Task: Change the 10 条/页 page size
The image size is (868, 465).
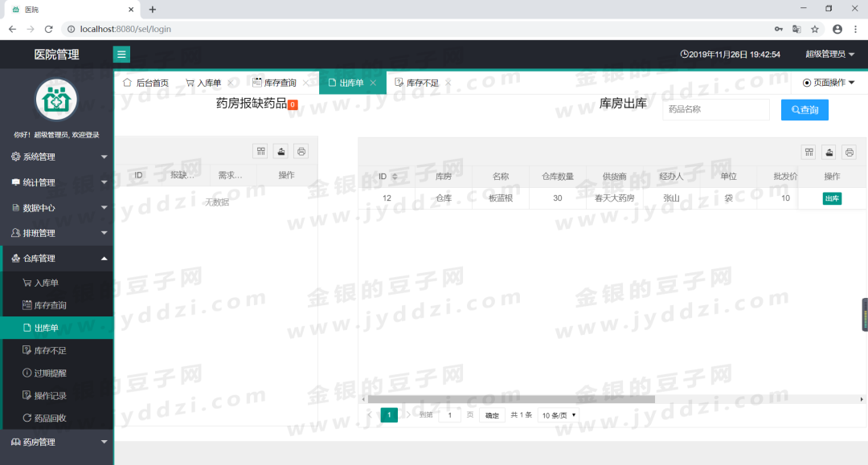Action: (x=559, y=415)
